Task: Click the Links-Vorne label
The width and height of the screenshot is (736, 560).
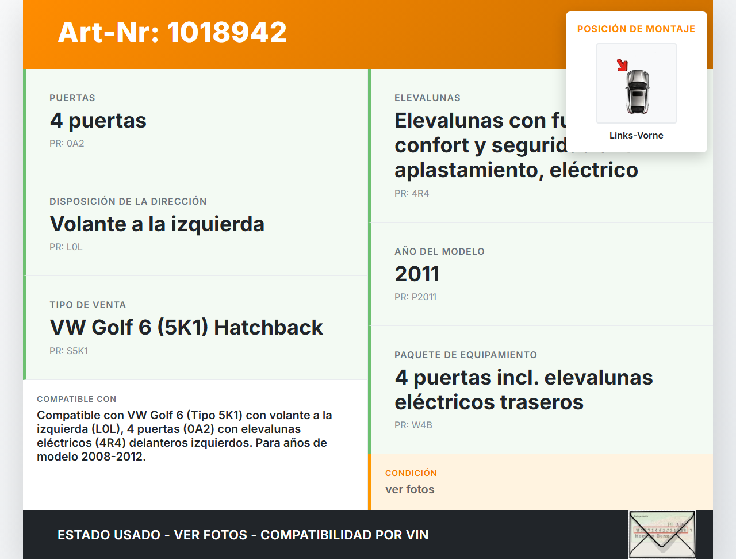Action: click(x=636, y=135)
